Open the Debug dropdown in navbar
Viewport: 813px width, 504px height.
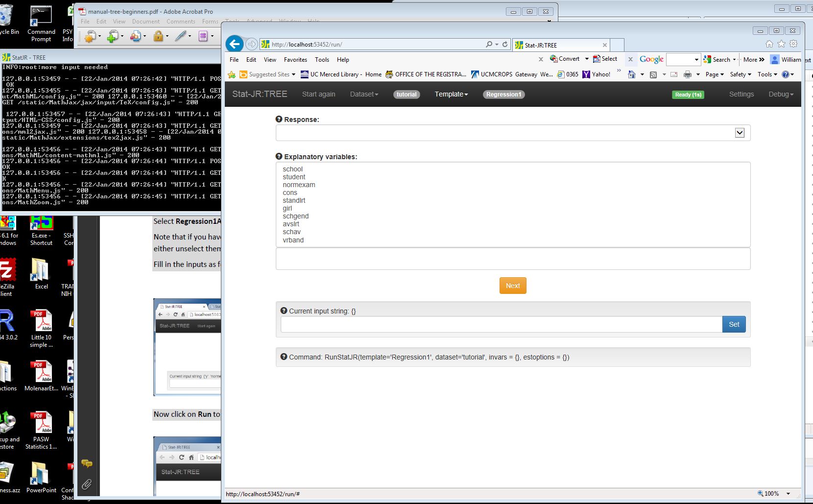coord(781,94)
